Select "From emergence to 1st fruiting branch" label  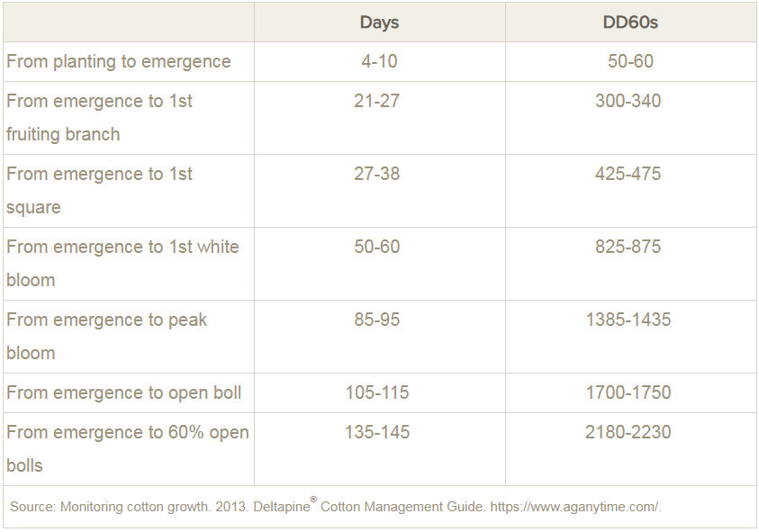tap(99, 117)
